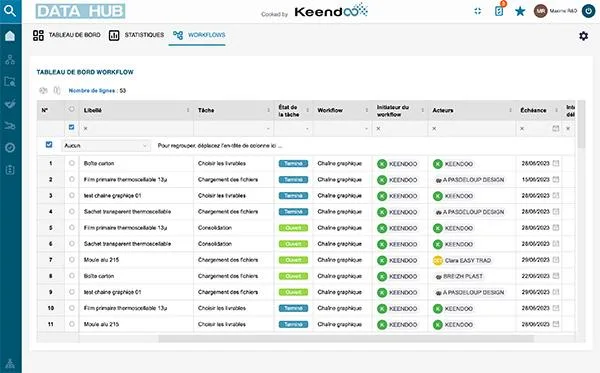Open calendar icon in Échéance filter

pos(556,129)
